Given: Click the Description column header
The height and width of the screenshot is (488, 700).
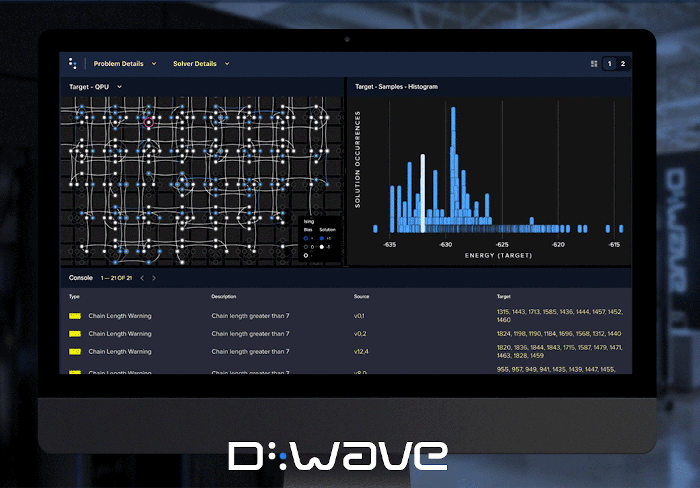Looking at the screenshot, I should (224, 296).
